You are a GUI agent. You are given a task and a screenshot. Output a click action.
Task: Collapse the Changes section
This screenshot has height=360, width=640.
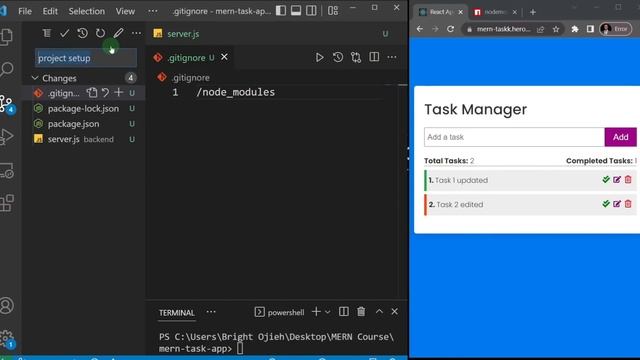pyautogui.click(x=35, y=78)
